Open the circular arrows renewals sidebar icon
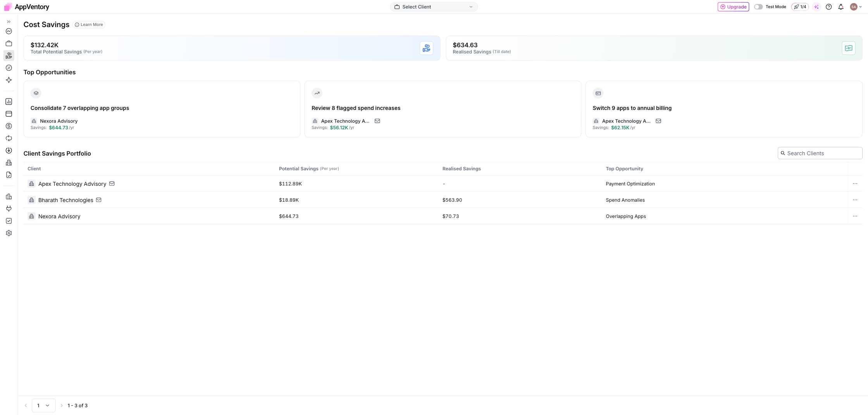 (9, 138)
